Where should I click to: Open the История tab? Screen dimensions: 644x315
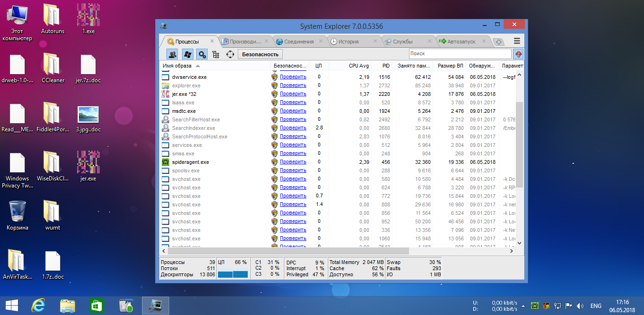pyautogui.click(x=348, y=42)
